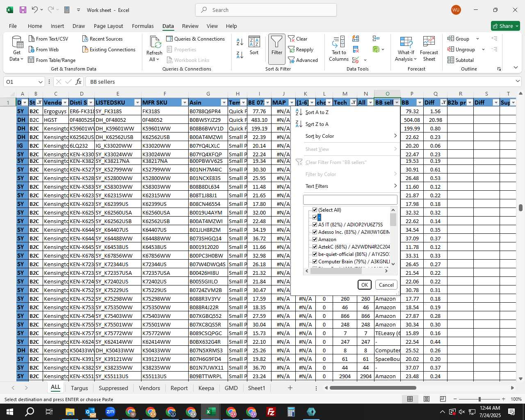Viewport: 525px width, 420px height.
Task: Click Cancel in filter menu
Action: [386, 285]
